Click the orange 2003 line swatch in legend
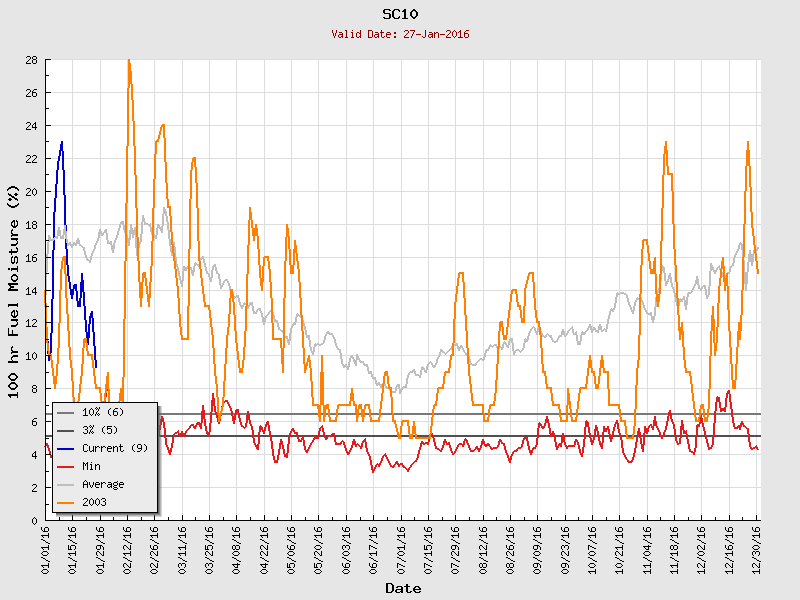The width and height of the screenshot is (800, 600). coord(66,502)
